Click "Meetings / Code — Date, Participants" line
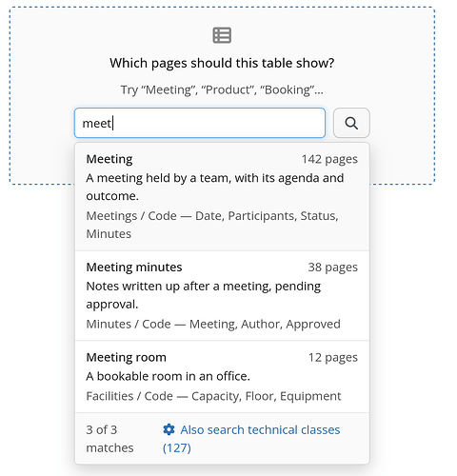The height and width of the screenshot is (476, 457). click(x=212, y=225)
